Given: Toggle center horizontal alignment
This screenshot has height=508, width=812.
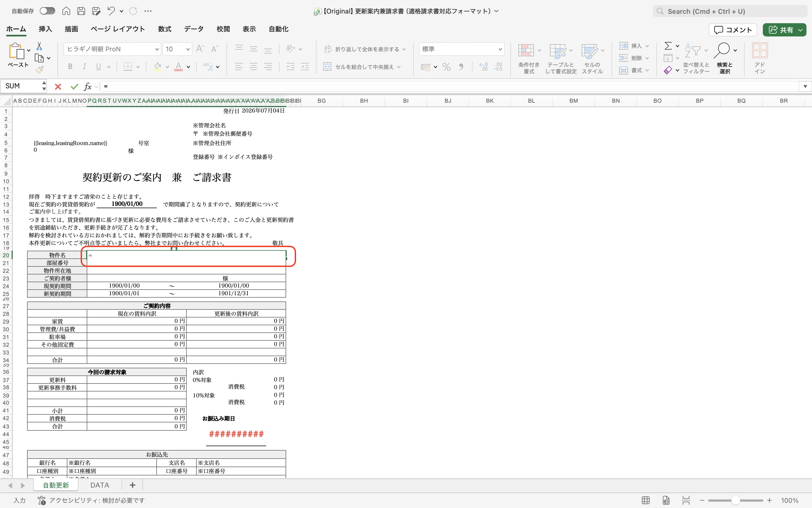Looking at the screenshot, I should (x=254, y=67).
